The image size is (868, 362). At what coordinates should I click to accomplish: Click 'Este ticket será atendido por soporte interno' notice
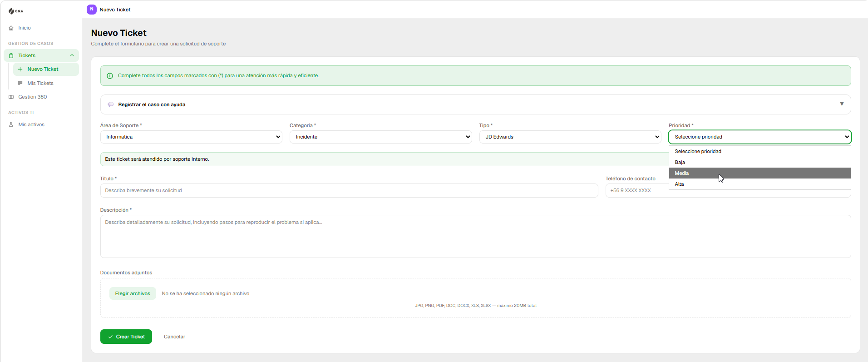(x=157, y=159)
